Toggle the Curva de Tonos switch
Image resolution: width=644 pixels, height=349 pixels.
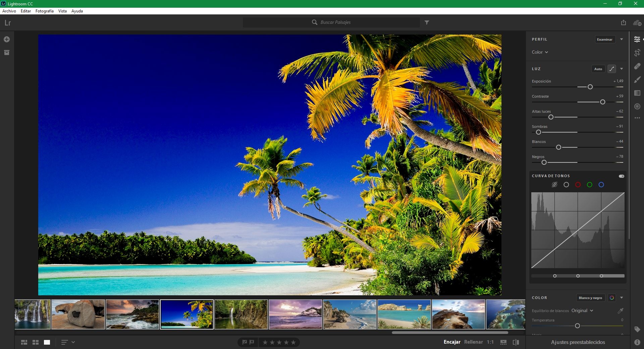(622, 176)
